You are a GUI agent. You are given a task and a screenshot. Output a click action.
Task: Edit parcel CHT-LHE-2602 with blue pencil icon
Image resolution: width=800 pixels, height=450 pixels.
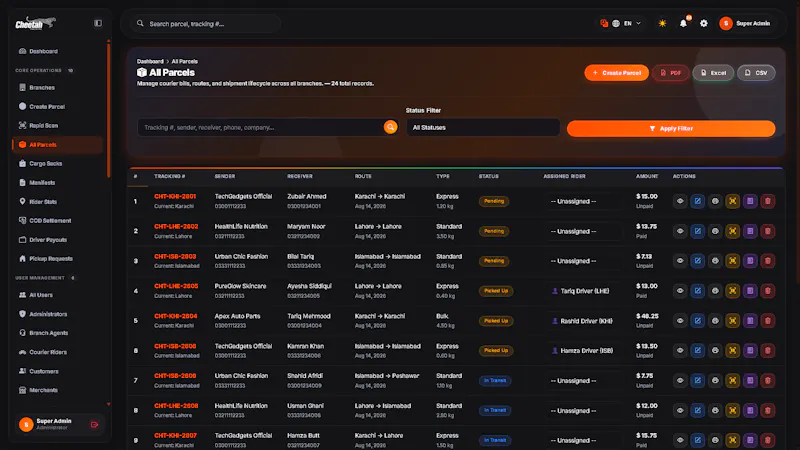(697, 231)
